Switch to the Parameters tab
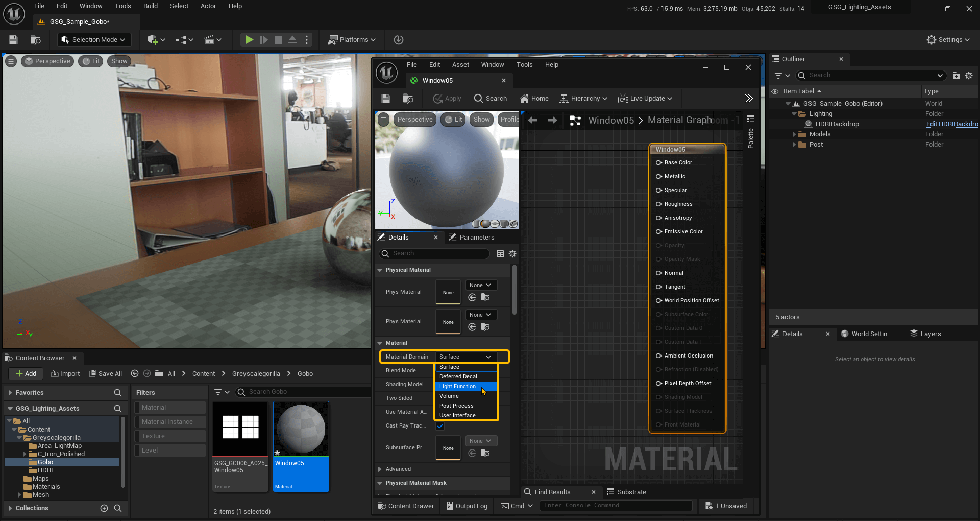This screenshot has width=980, height=521. tap(471, 238)
